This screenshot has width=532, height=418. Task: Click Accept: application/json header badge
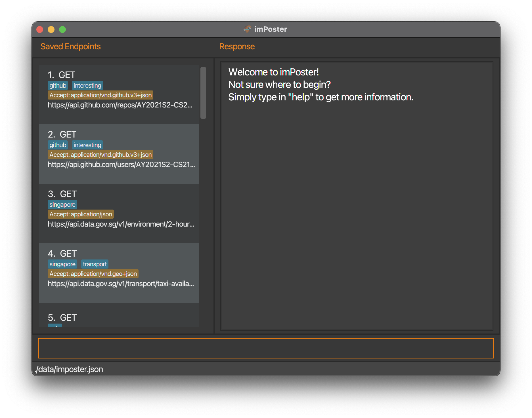coord(81,214)
